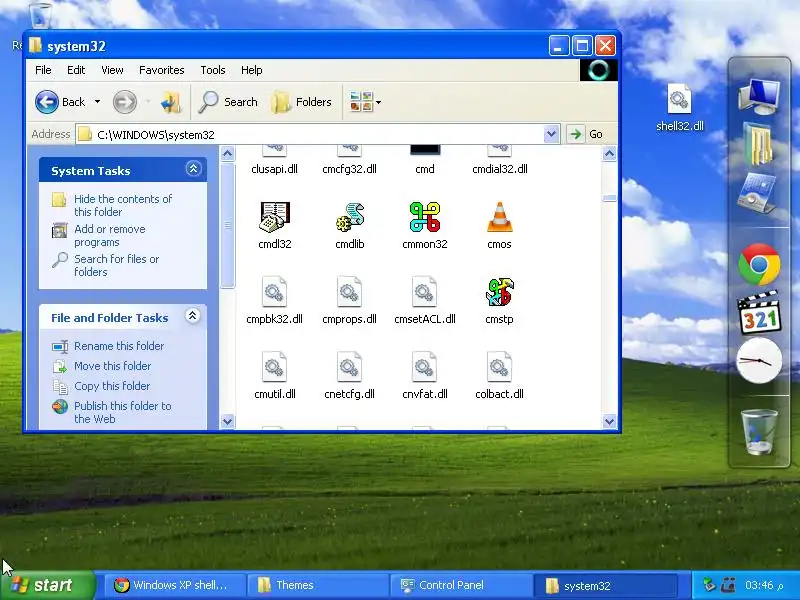Screen dimensions: 800x600
Task: Select the cmsetACL.dll file icon
Action: pyautogui.click(x=424, y=292)
